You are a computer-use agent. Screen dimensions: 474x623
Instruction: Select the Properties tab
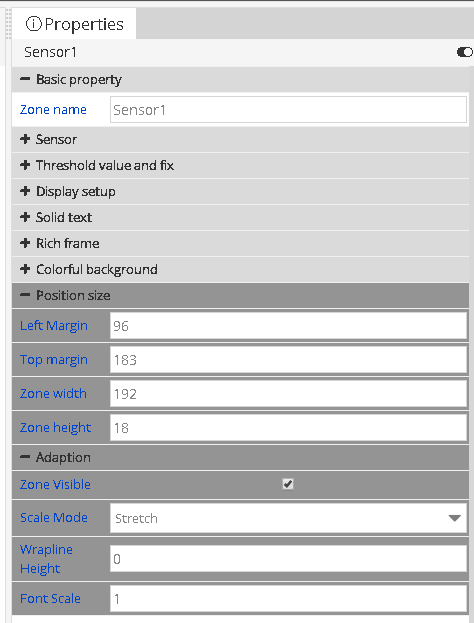(x=74, y=24)
